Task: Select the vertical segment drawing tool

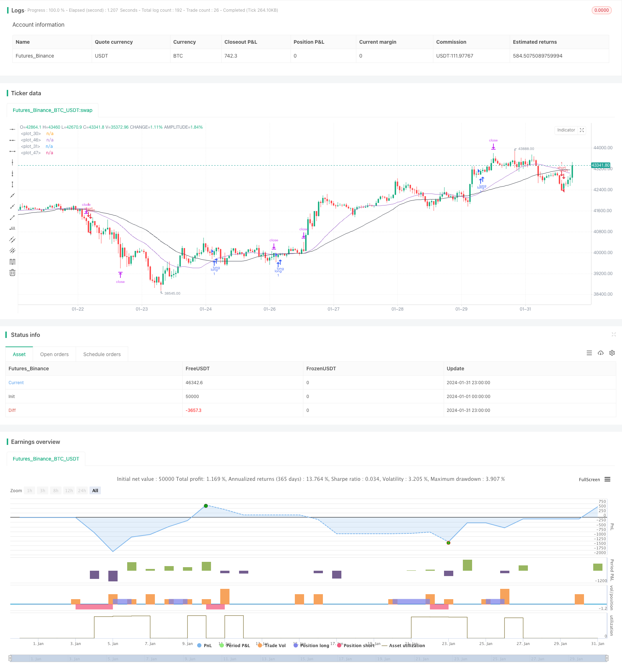Action: (12, 184)
